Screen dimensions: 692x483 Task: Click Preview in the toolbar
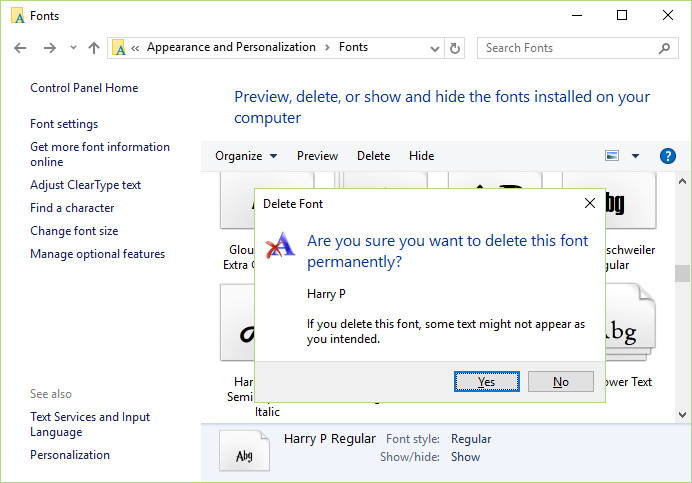(317, 156)
